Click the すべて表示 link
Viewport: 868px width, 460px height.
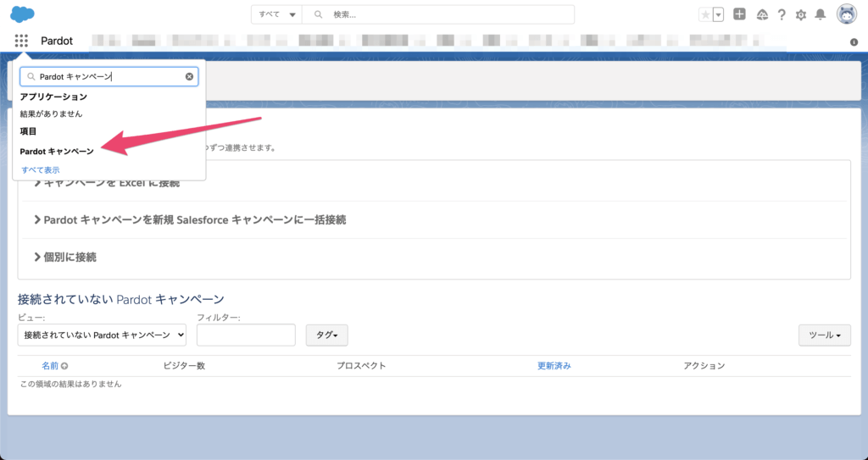click(41, 170)
